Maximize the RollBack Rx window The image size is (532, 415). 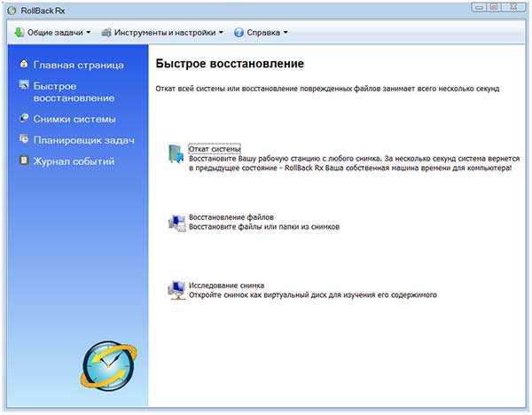pos(494,7)
